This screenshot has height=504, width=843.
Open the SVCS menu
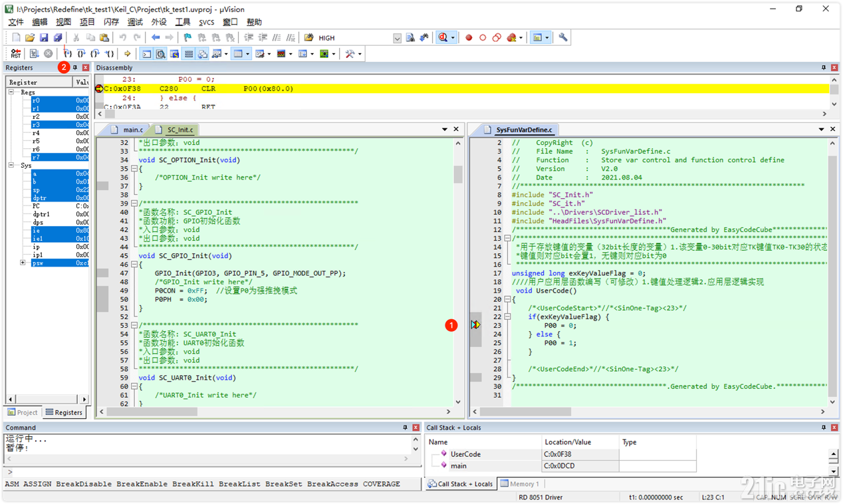(x=207, y=22)
